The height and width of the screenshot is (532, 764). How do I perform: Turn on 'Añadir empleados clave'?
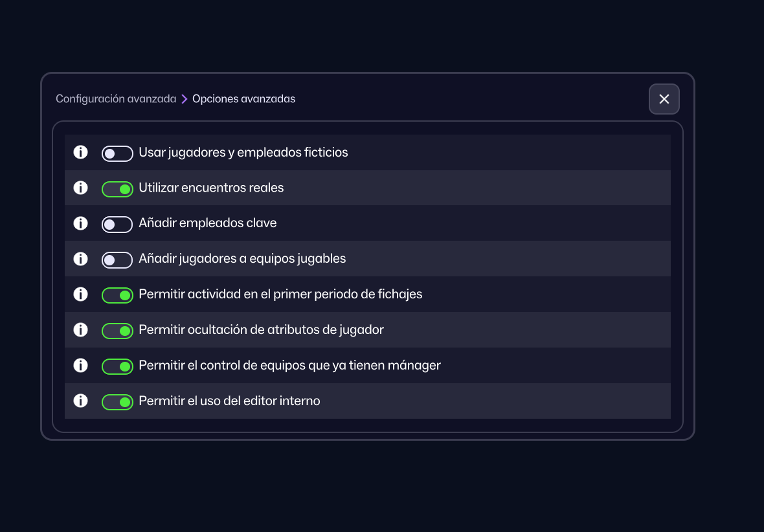pos(117,224)
